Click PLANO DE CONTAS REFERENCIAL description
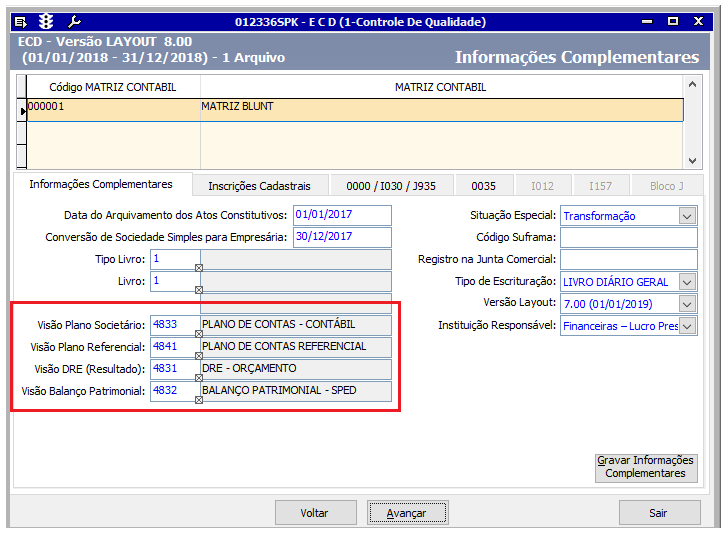727x533 pixels. point(296,347)
